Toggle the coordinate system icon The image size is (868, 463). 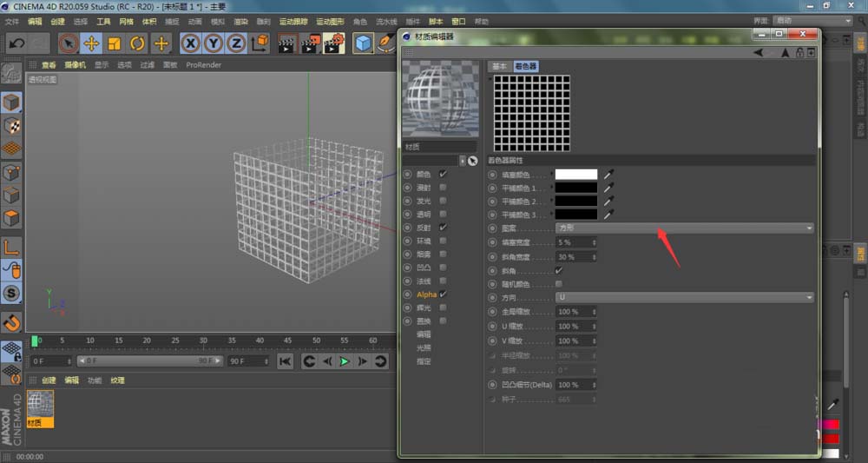click(260, 43)
